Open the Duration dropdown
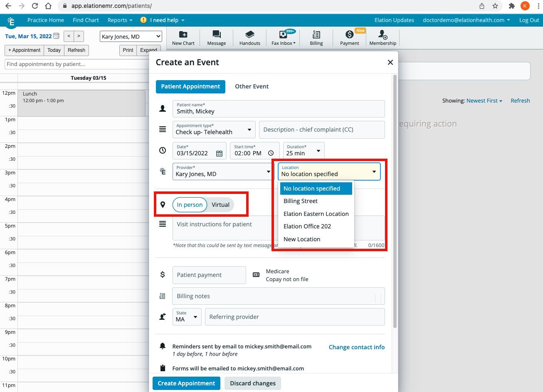The image size is (543, 392). pos(304,150)
